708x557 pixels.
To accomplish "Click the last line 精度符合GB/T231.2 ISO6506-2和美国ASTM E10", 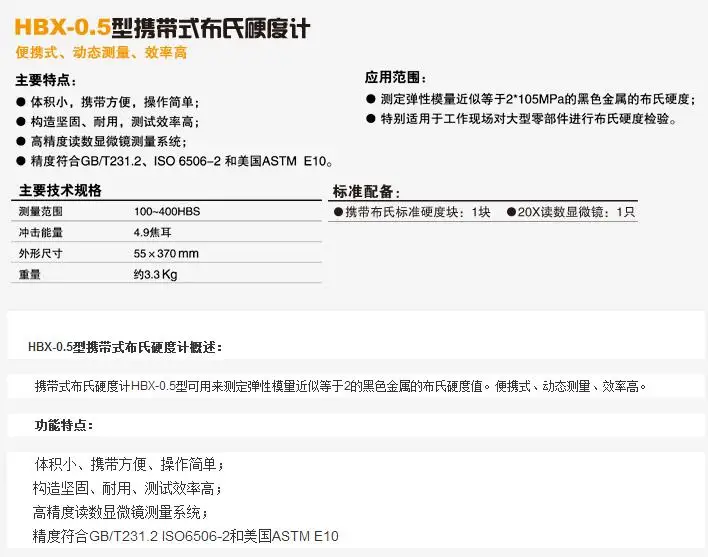I will pos(186,536).
